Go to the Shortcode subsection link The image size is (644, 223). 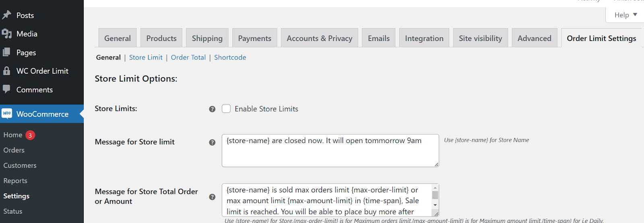230,57
